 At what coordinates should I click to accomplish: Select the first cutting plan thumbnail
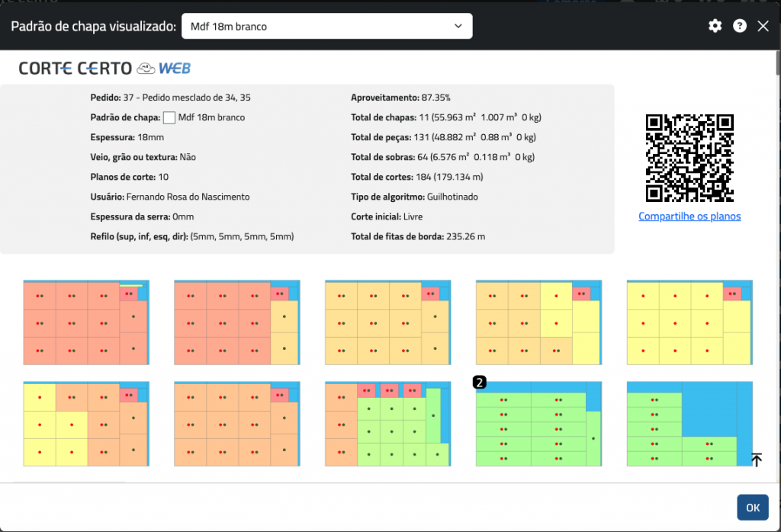pyautogui.click(x=86, y=322)
